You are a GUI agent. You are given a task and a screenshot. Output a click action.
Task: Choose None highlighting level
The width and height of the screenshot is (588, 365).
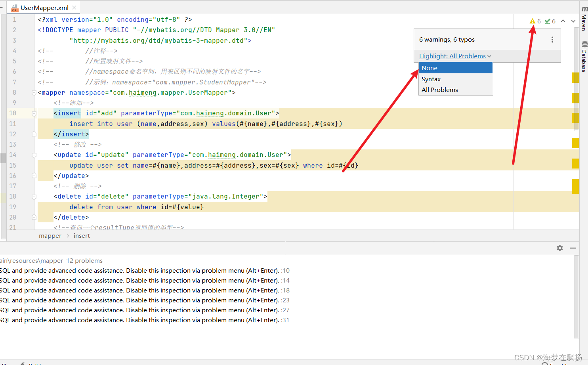click(x=456, y=68)
